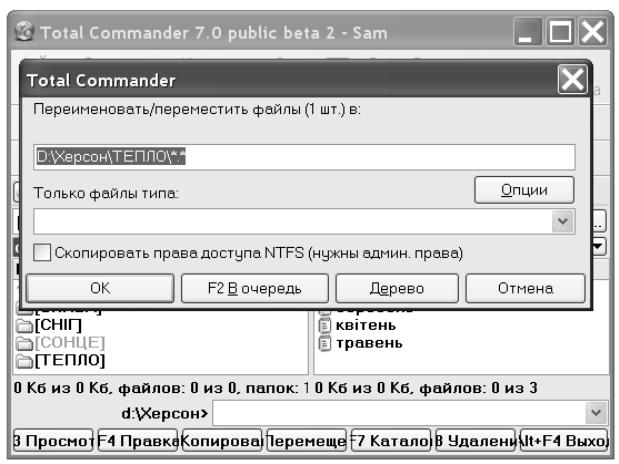Click the right panel status файлов: 0 из 3

click(478, 388)
